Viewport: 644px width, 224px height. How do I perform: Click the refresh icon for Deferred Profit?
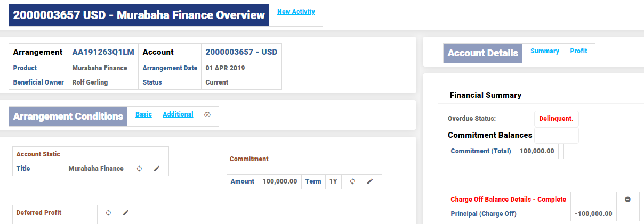tap(109, 213)
